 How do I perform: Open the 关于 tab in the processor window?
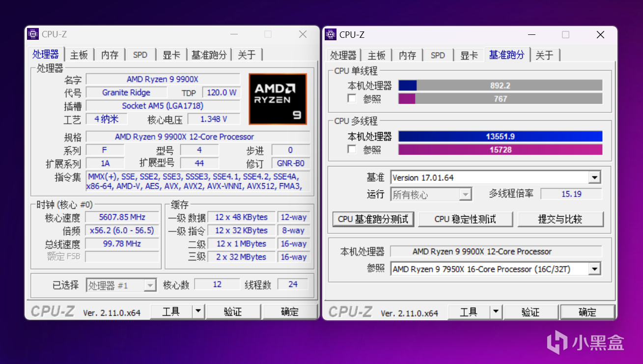tap(247, 55)
